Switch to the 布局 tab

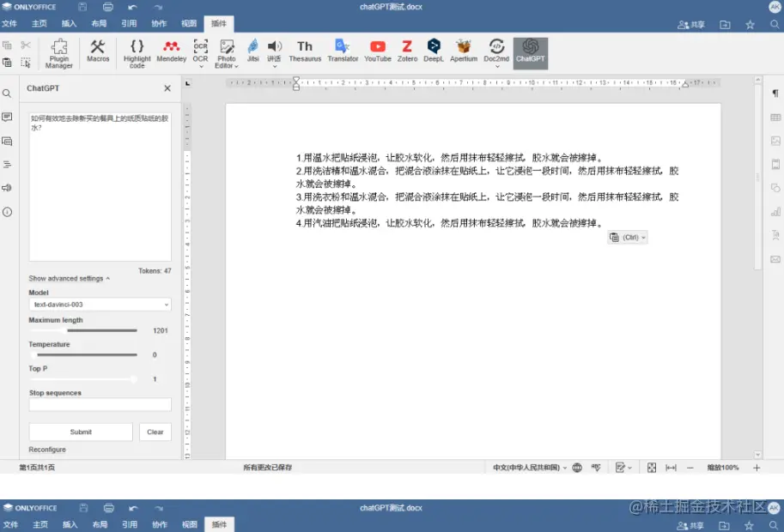[99, 23]
